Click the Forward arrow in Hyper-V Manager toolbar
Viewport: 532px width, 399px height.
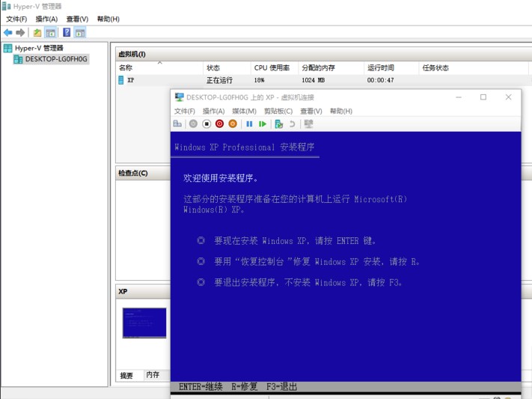(20, 33)
